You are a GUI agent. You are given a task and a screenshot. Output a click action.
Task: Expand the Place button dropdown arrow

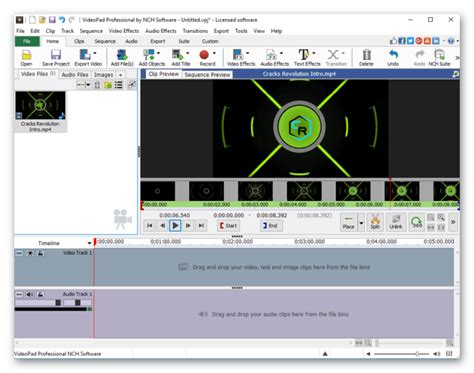(361, 222)
